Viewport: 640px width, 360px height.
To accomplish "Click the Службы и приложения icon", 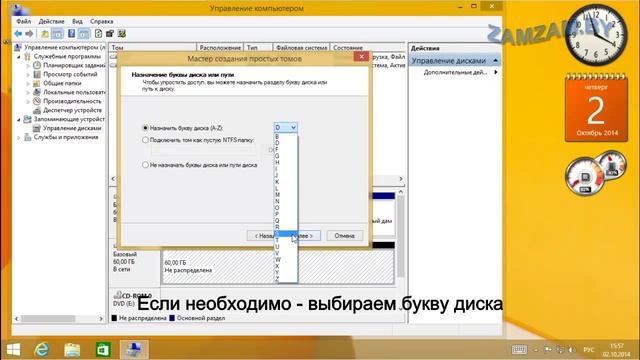I will pos(27,137).
